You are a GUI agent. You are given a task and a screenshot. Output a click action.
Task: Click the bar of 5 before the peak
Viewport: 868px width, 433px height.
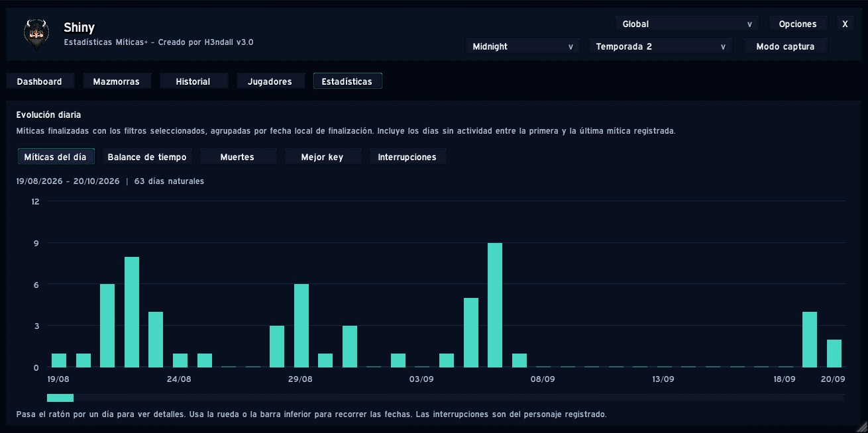471,332
